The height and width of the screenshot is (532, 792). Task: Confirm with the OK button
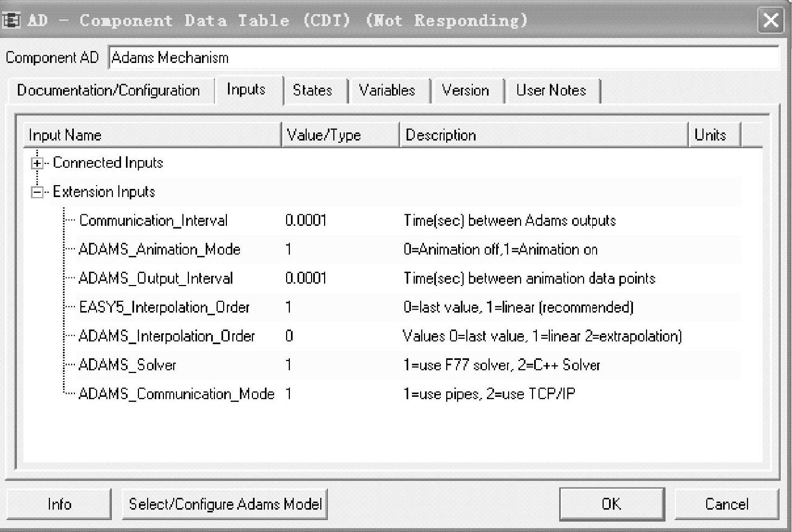(611, 504)
